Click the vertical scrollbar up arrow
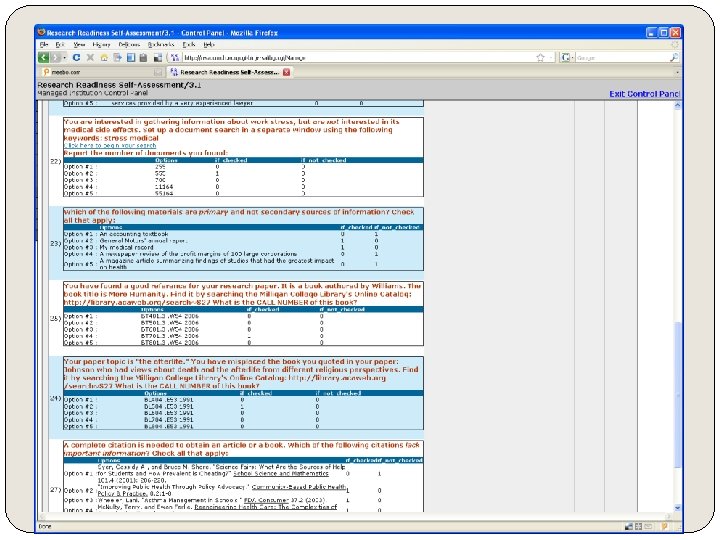Image resolution: width=720 pixels, height=540 pixels. (x=677, y=105)
